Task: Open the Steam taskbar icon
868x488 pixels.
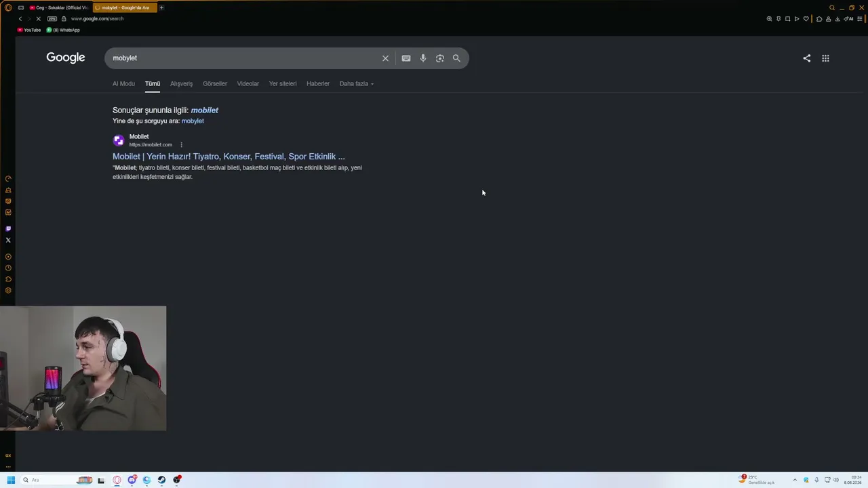Action: (x=161, y=480)
